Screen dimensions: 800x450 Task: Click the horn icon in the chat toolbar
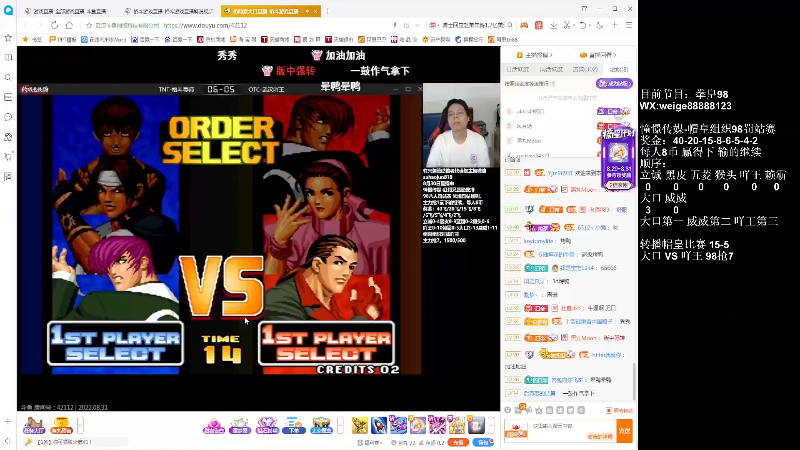pos(529,410)
